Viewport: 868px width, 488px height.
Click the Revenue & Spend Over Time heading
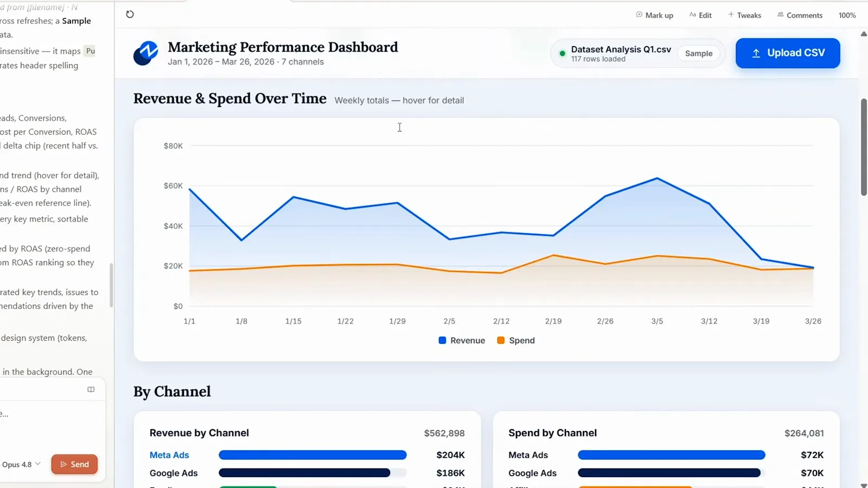pos(230,99)
